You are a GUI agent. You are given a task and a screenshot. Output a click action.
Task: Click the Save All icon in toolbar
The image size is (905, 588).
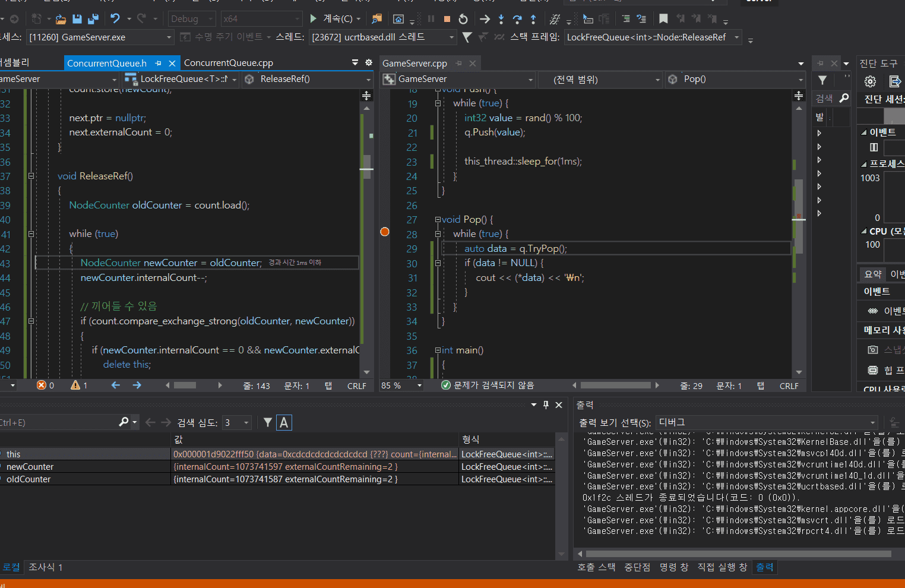[x=93, y=19]
